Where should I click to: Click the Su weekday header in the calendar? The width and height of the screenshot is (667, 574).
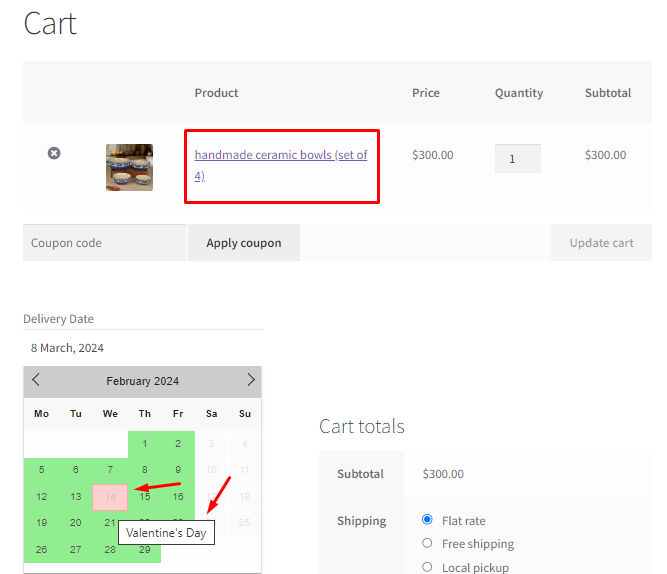click(245, 414)
